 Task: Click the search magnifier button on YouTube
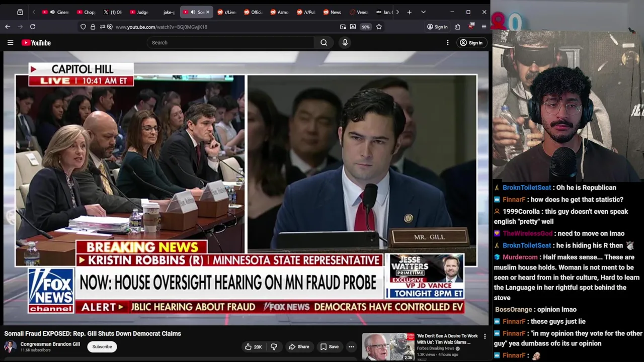pyautogui.click(x=324, y=43)
